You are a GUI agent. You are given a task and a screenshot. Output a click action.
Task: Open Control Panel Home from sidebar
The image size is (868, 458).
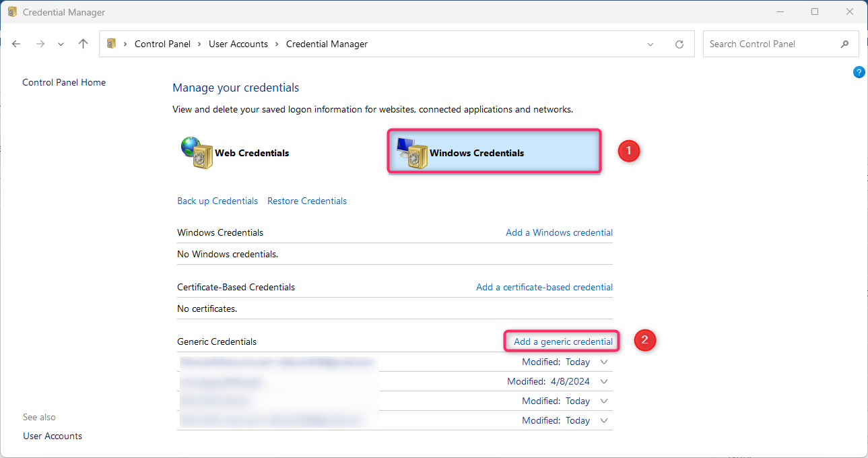[64, 82]
